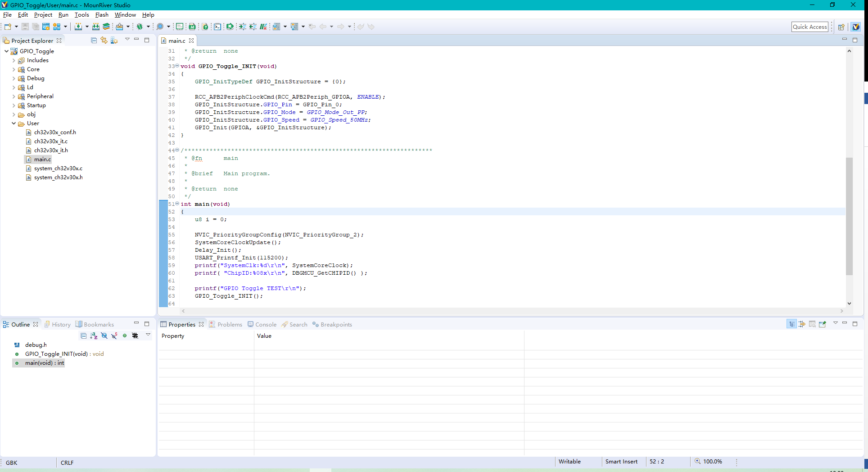This screenshot has height=472, width=868.
Task: Click the Open Perspective icon
Action: tap(841, 27)
